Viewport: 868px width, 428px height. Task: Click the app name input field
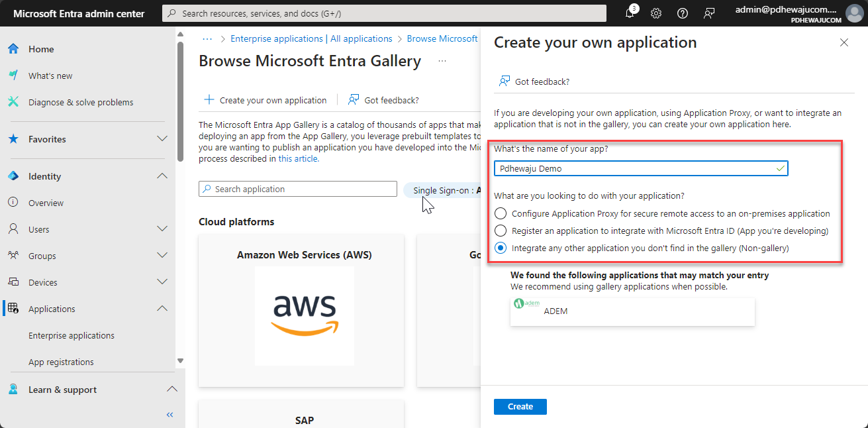[x=641, y=168]
